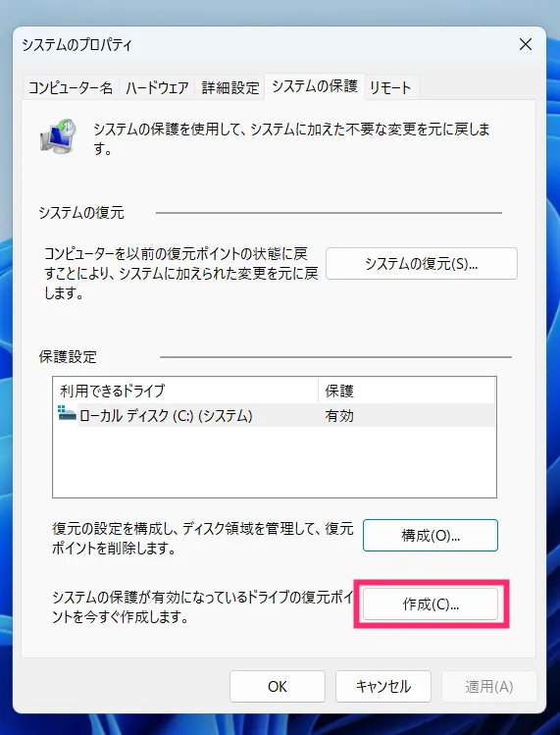
Task: Click the 適用(A) button
Action: coord(488,686)
